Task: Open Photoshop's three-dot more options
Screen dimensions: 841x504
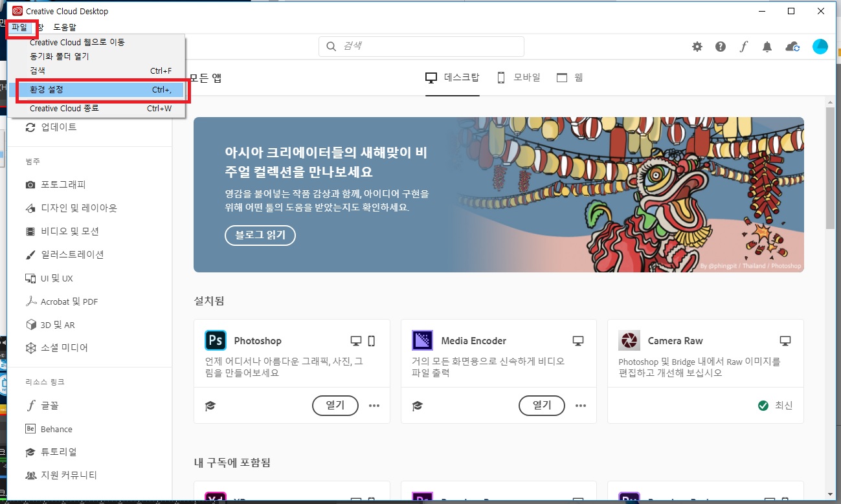Action: 374,406
